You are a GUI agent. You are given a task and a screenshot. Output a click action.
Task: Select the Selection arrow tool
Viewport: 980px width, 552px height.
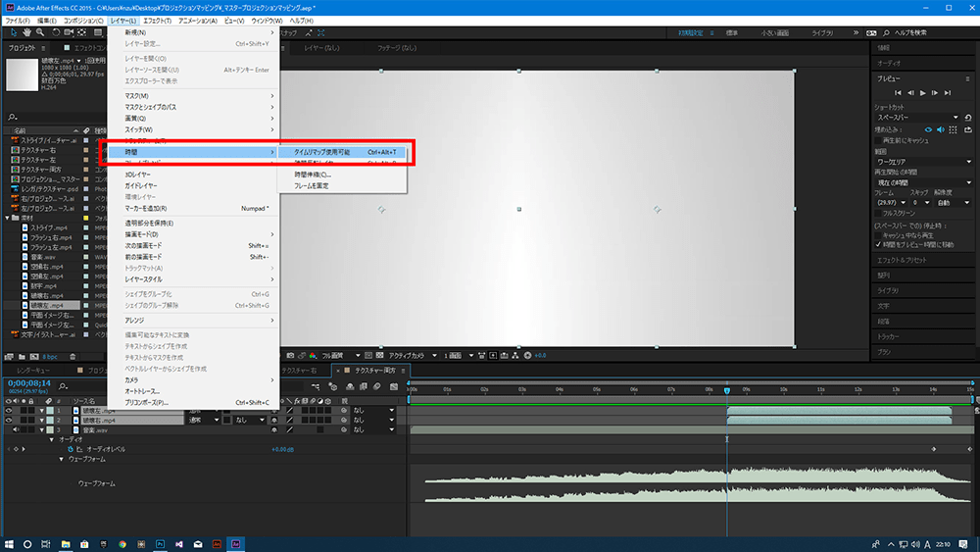click(14, 32)
